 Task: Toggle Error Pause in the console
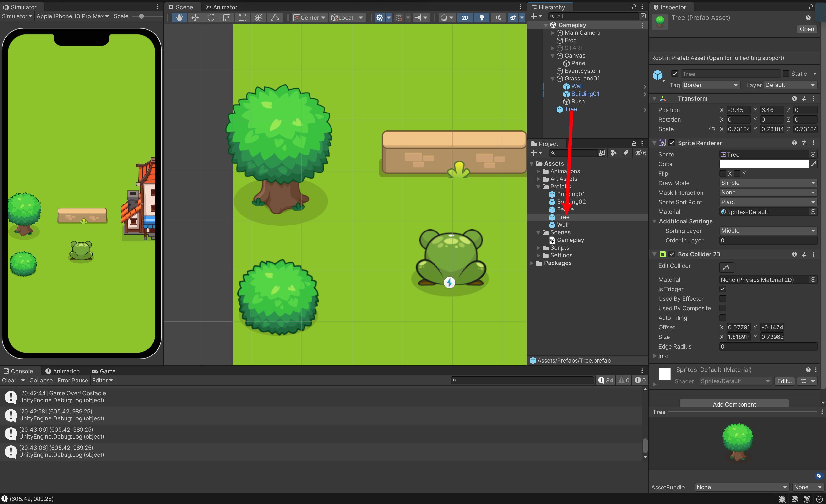point(73,380)
